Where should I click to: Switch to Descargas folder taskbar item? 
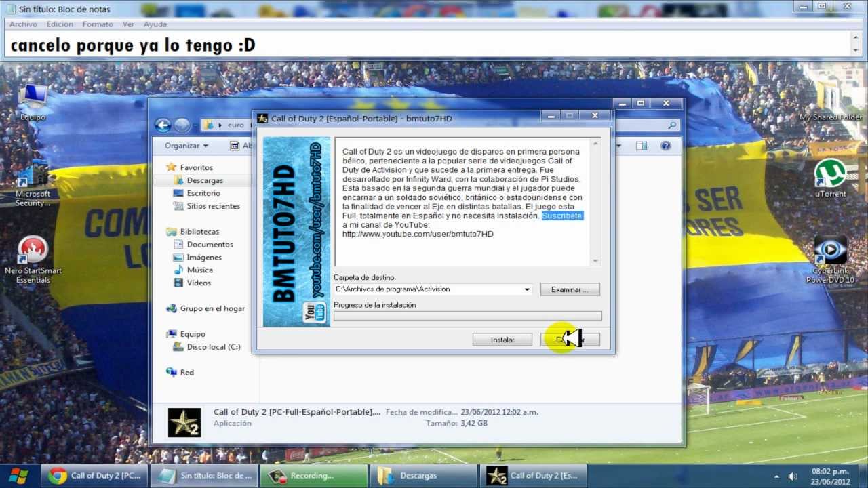click(424, 476)
